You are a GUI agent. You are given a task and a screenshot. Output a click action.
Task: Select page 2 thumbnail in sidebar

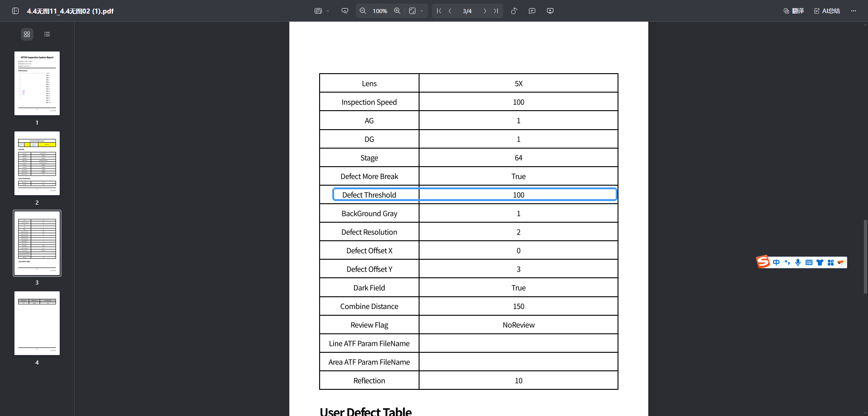tap(37, 163)
